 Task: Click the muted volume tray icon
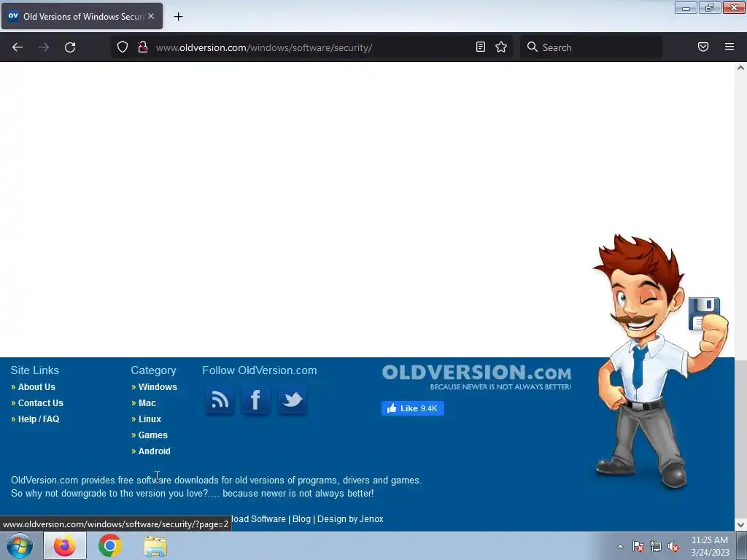click(673, 547)
